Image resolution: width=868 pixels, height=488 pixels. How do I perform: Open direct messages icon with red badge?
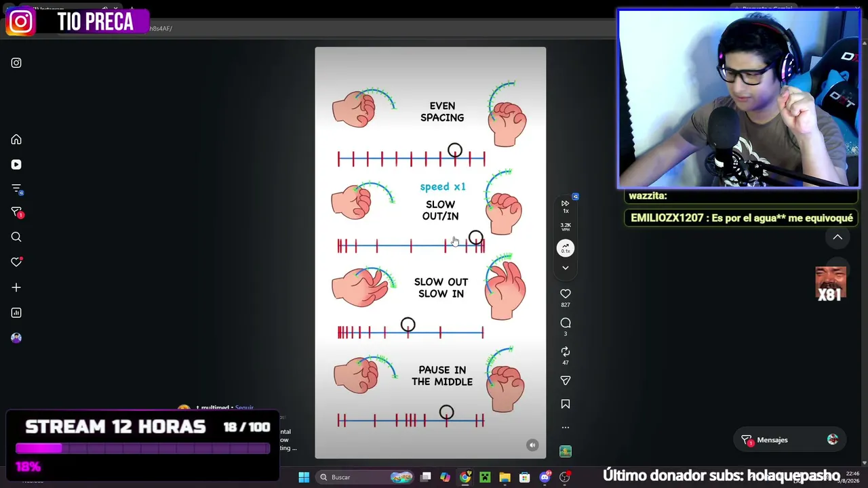[16, 213]
